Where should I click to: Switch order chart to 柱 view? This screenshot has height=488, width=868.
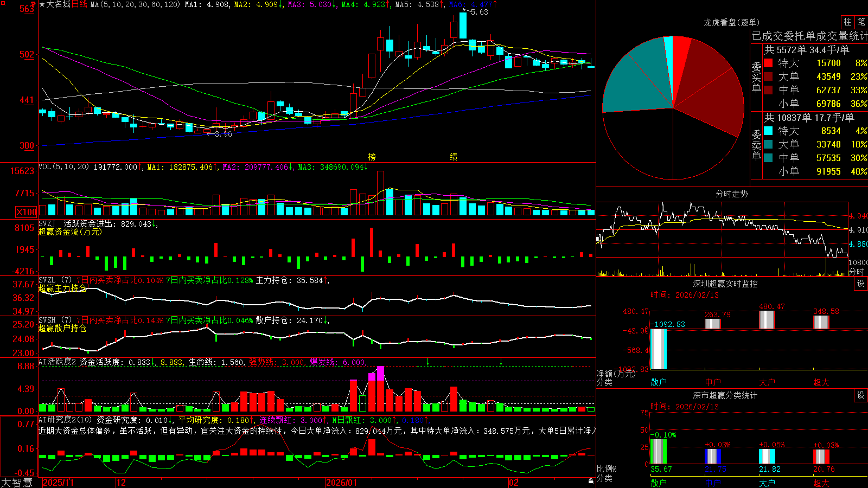pyautogui.click(x=847, y=22)
